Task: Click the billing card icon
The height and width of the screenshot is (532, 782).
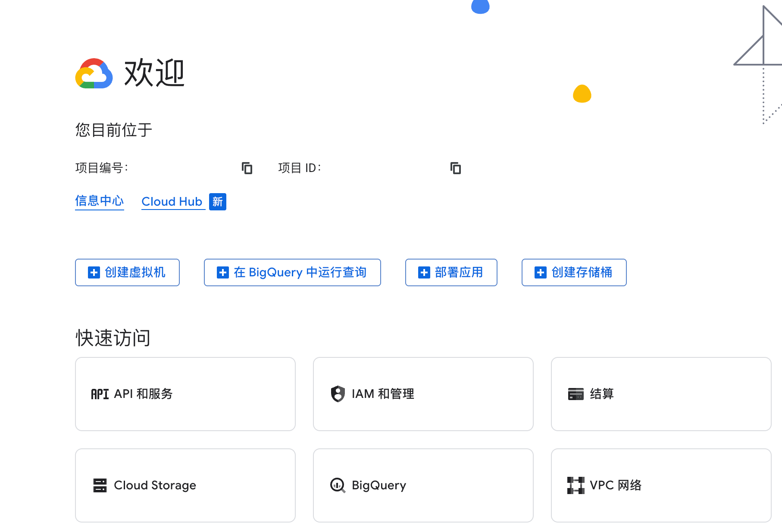Action: (x=576, y=394)
